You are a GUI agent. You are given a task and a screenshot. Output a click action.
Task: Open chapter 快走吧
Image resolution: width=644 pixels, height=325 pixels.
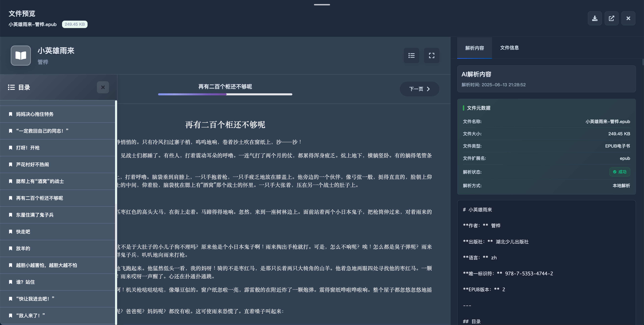(x=58, y=231)
